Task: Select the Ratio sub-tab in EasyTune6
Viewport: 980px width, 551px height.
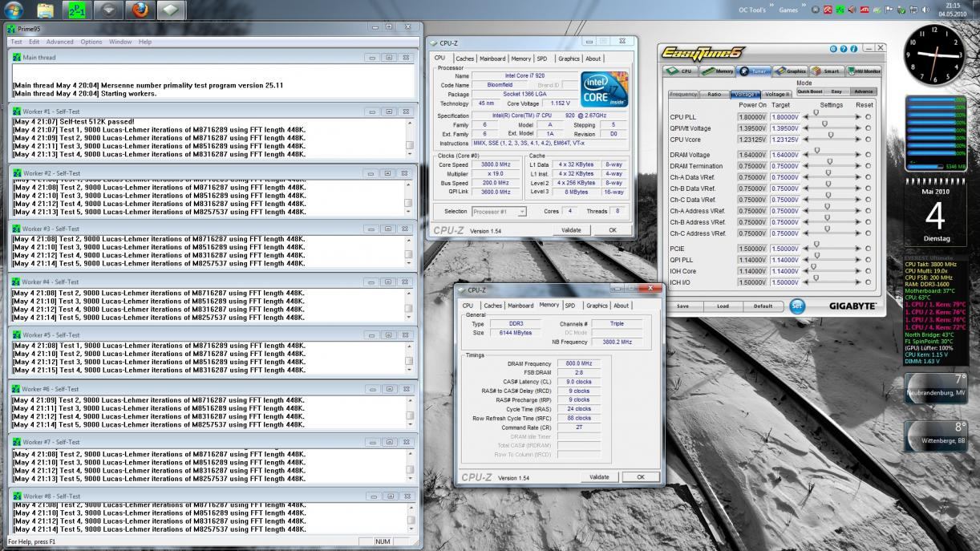Action: pos(714,94)
